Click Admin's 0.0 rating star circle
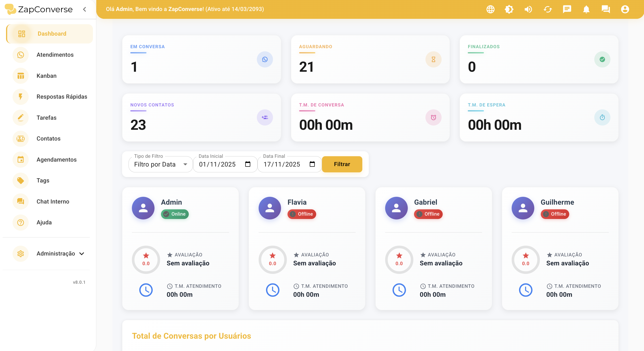The width and height of the screenshot is (644, 351). click(x=146, y=259)
